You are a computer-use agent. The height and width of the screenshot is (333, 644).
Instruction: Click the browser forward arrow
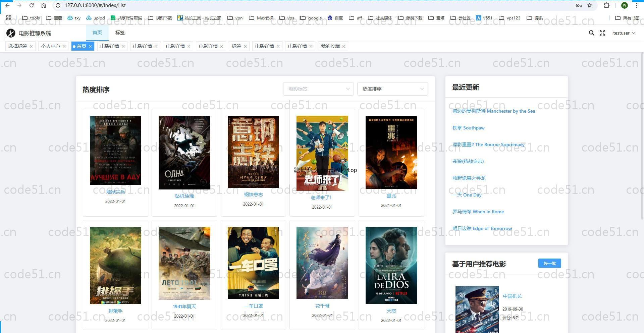point(19,5)
